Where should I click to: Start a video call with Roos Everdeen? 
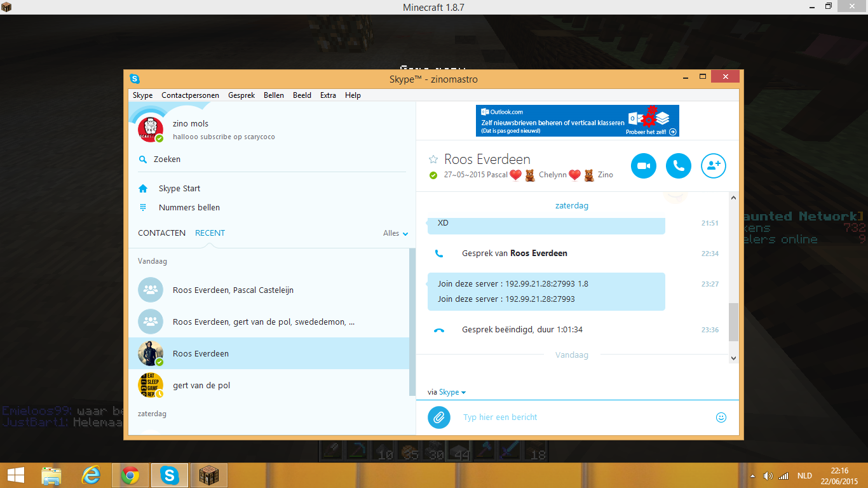coord(644,166)
